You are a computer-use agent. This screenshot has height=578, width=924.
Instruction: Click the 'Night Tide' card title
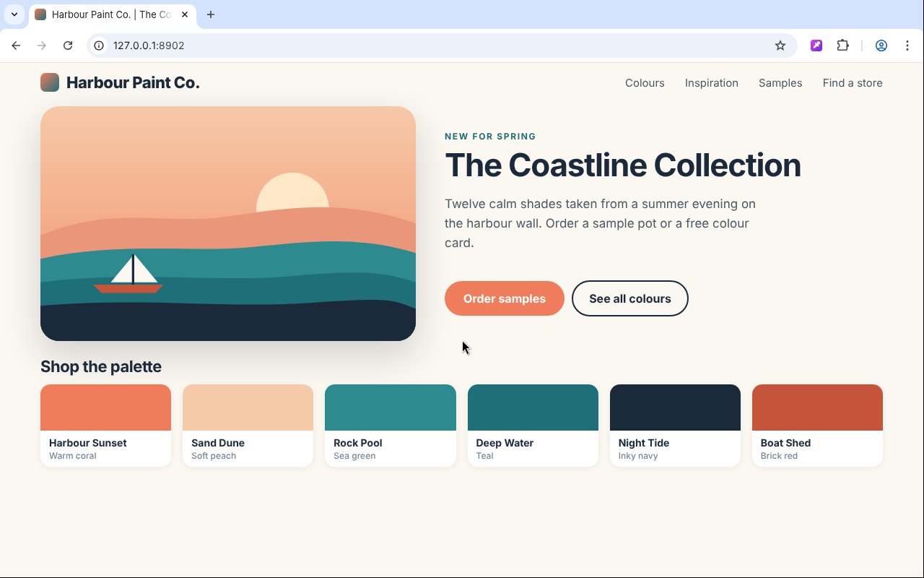(x=644, y=443)
